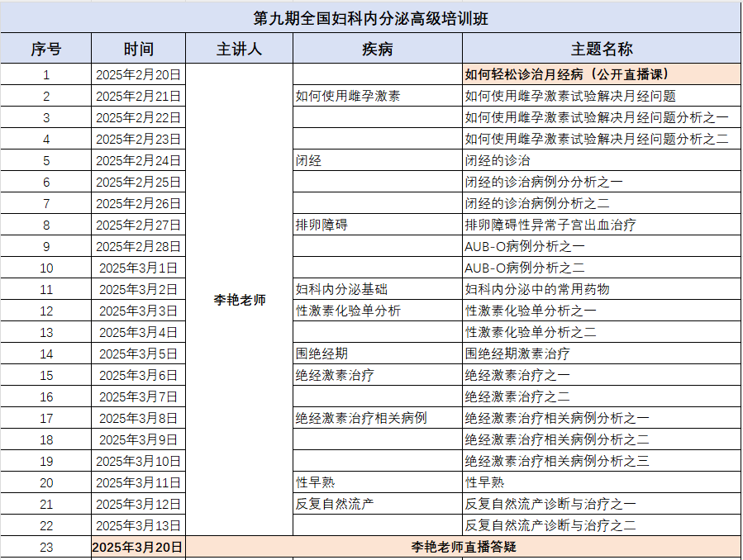This screenshot has height=560, width=743.
Task: Select the cell 如何轻松诊治月经病（公开直播课）
Action: coord(602,74)
